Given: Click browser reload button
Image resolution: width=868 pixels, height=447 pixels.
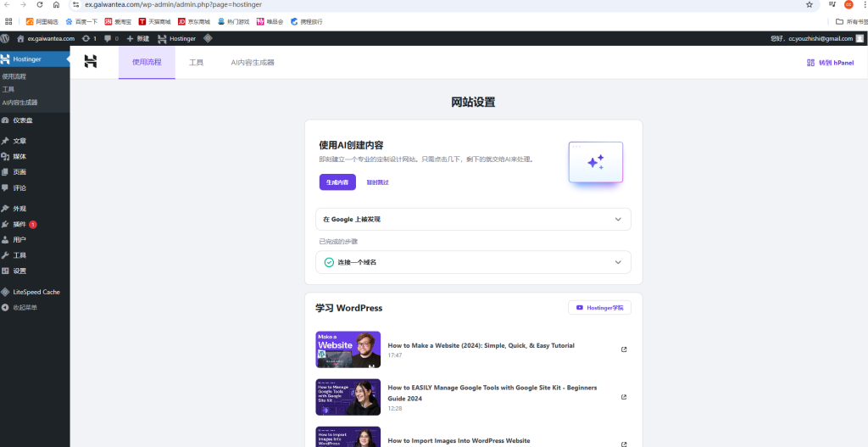Looking at the screenshot, I should [x=40, y=4].
